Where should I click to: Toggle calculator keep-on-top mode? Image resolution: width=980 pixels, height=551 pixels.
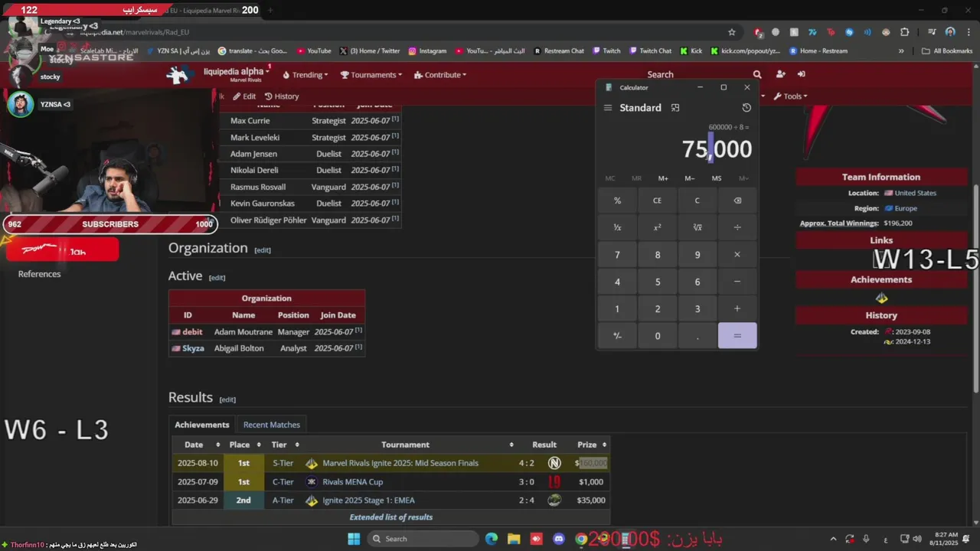pyautogui.click(x=675, y=108)
